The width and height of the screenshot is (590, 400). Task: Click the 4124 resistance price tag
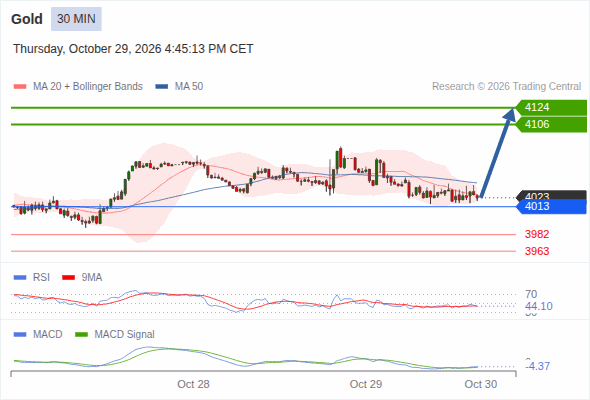(552, 108)
